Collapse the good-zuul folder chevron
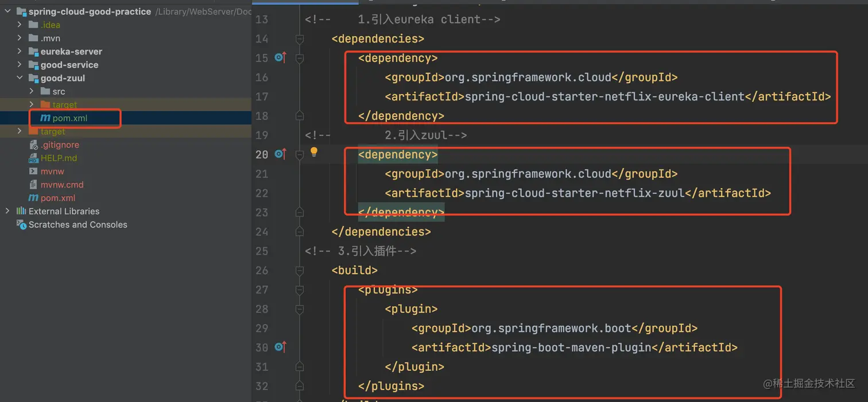The height and width of the screenshot is (402, 868). pos(20,78)
